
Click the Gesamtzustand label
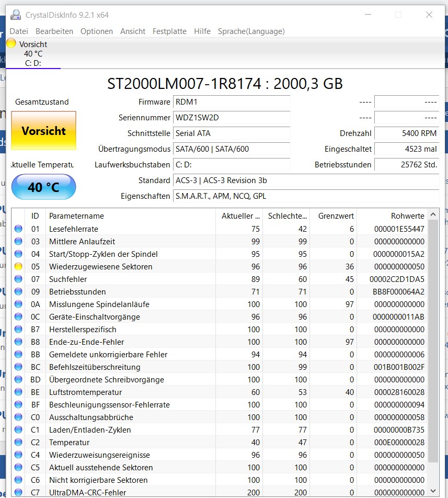point(42,102)
